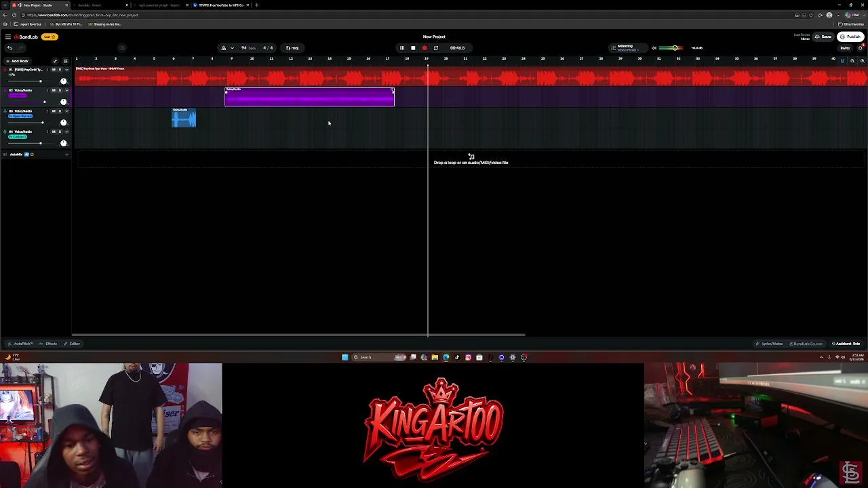Open the Eb maj key selector

coord(292,48)
